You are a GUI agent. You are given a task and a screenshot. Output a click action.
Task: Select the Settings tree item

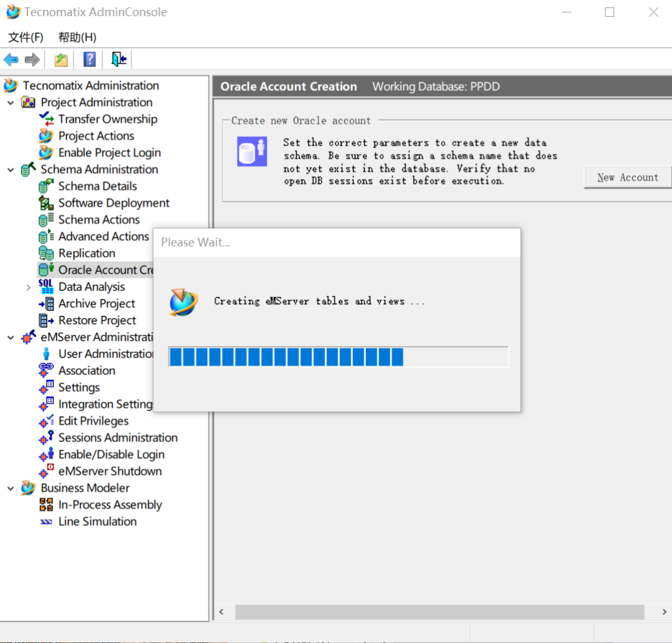[x=79, y=387]
